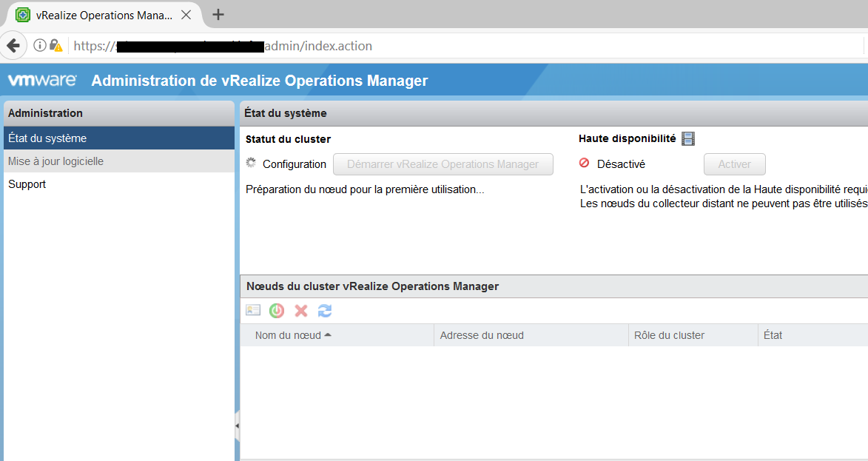Sort by Adresse du nœud column

(x=531, y=335)
